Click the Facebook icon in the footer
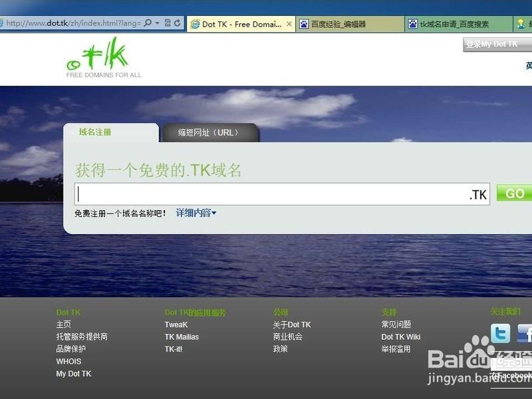Screen dimensions: 532x399 pyautogui.click(x=524, y=333)
